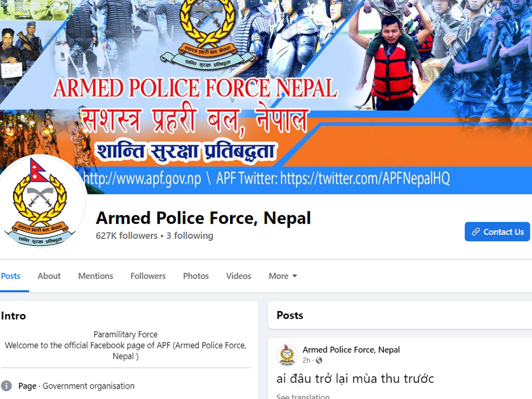
Task: Click the globe public-visibility icon on the post
Action: pyautogui.click(x=319, y=361)
